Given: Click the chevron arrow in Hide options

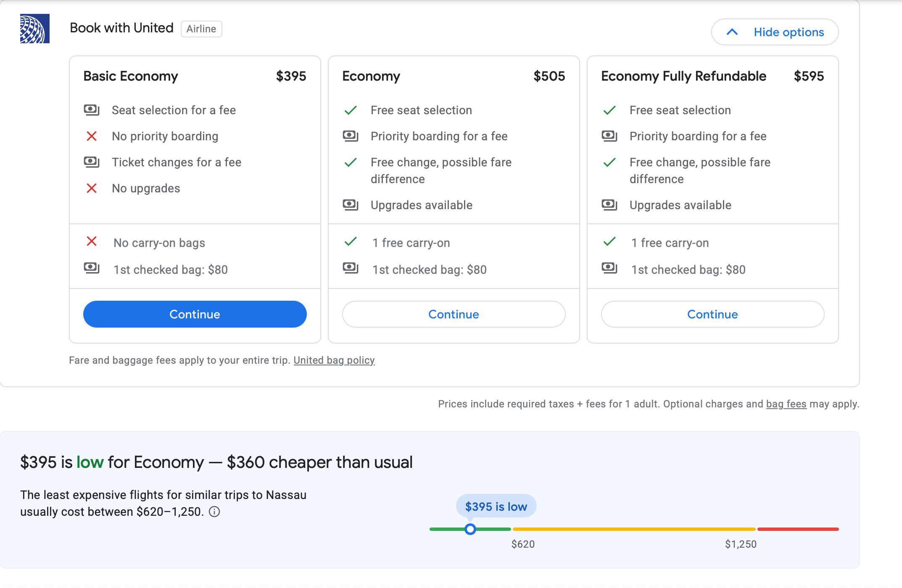Looking at the screenshot, I should pos(732,32).
